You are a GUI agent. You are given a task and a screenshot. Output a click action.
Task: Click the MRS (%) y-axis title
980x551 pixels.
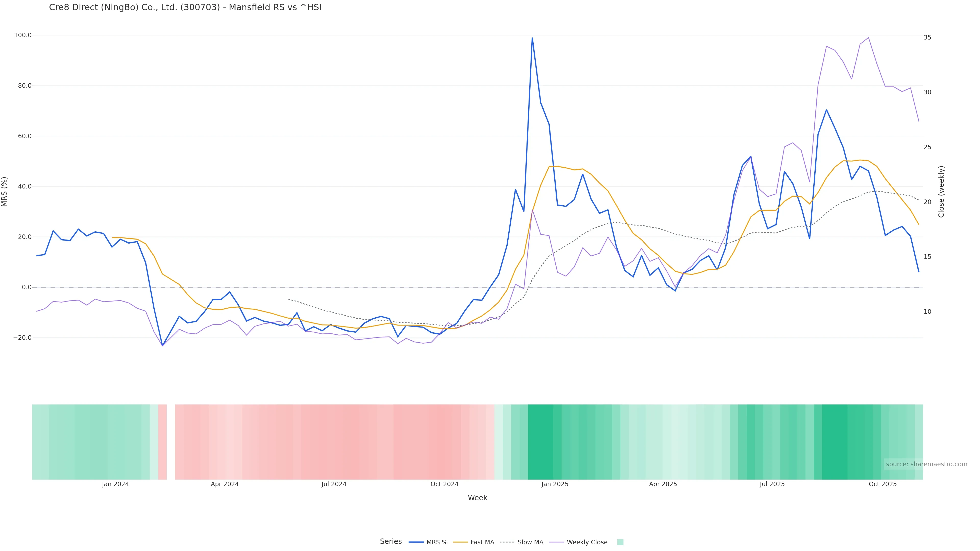(x=5, y=192)
